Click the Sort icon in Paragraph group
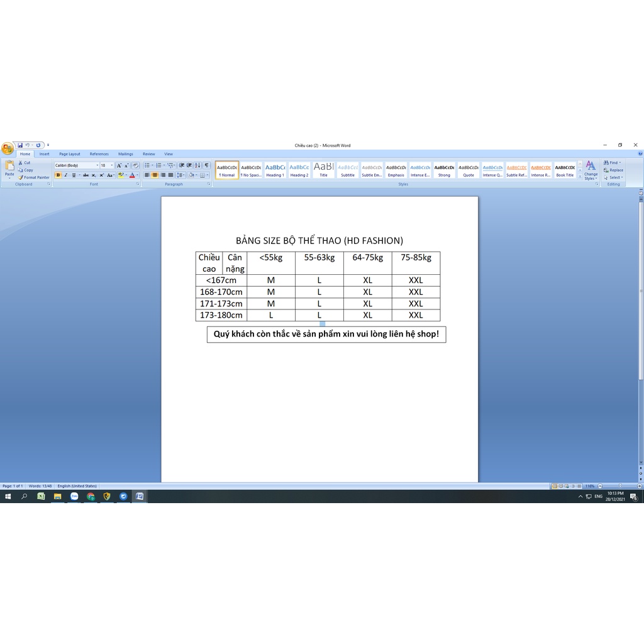This screenshot has height=644, width=644. coord(197,165)
